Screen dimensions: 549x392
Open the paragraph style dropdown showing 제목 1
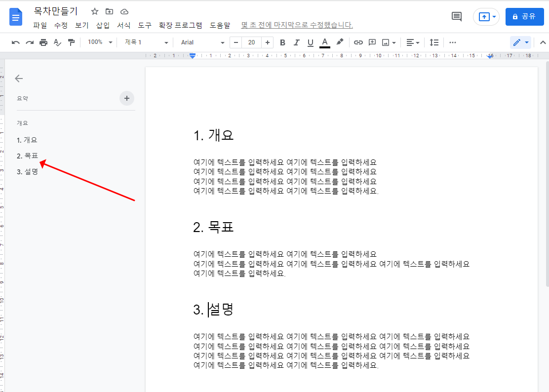143,42
